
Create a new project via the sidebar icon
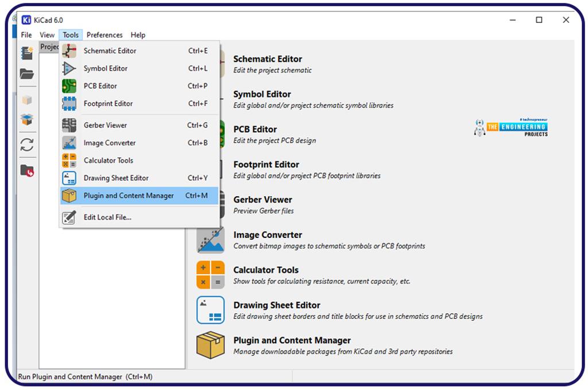[x=27, y=53]
